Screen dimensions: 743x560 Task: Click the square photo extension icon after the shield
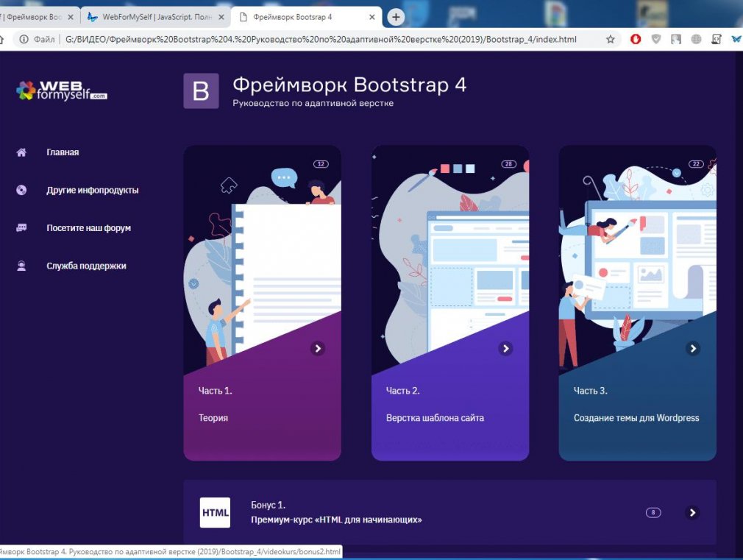[676, 39]
